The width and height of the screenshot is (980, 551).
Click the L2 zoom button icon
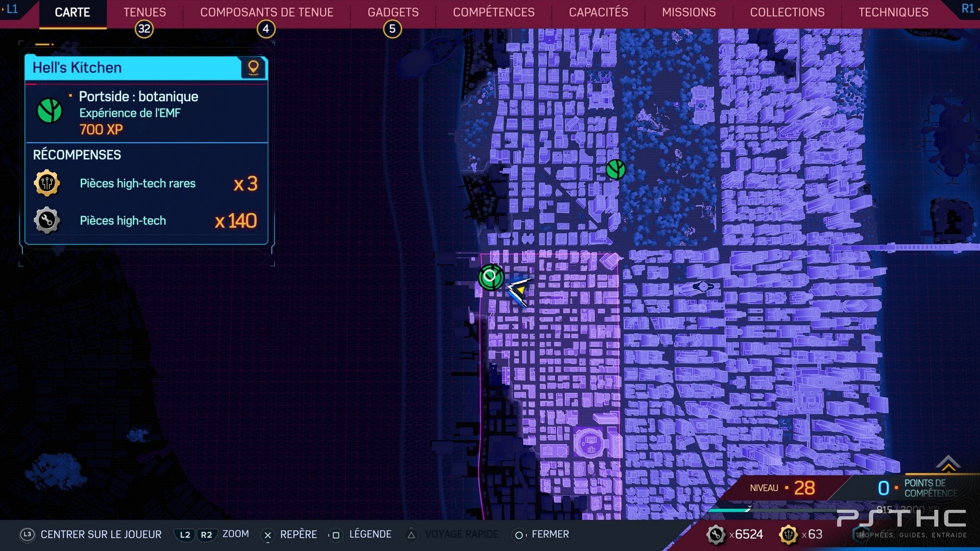pyautogui.click(x=185, y=535)
